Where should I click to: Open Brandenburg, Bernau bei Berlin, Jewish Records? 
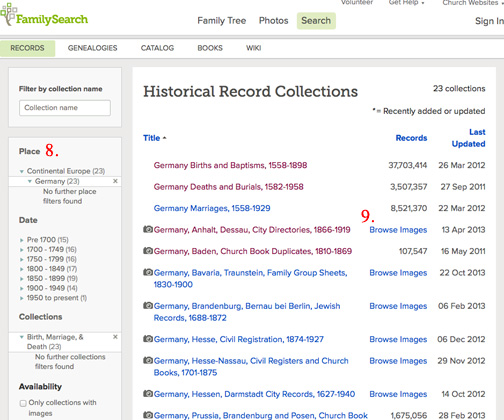[x=247, y=312]
